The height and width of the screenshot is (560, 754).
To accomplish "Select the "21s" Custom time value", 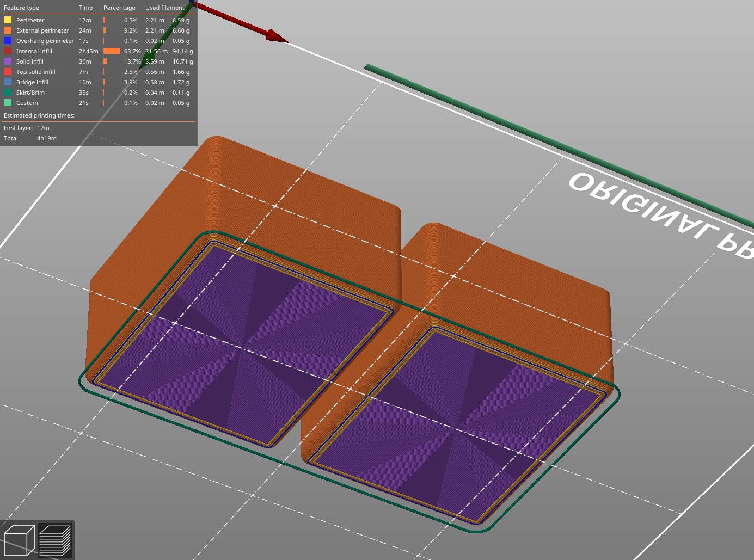I will point(84,103).
